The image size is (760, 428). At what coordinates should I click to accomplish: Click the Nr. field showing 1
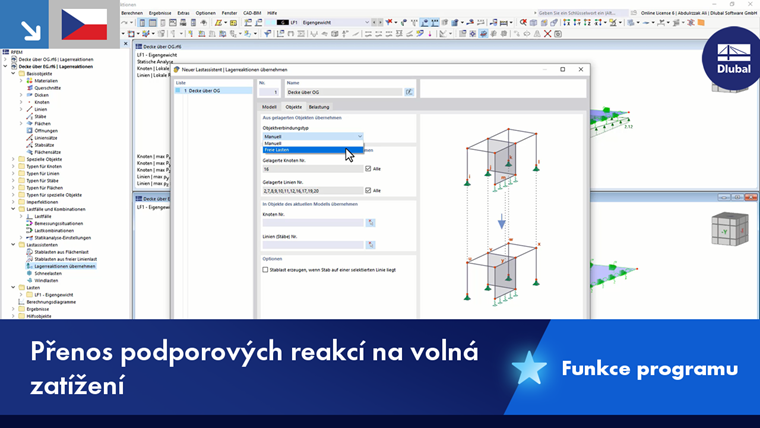pyautogui.click(x=269, y=92)
